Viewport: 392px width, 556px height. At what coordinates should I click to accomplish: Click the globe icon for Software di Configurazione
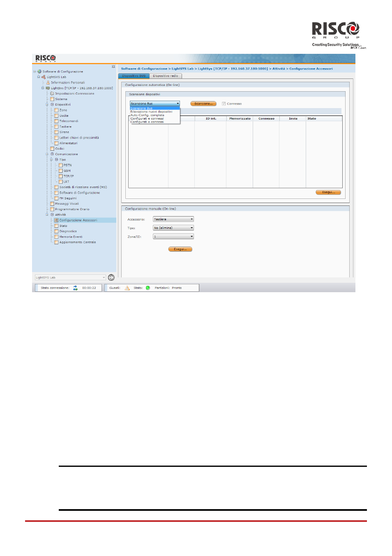tap(39, 72)
